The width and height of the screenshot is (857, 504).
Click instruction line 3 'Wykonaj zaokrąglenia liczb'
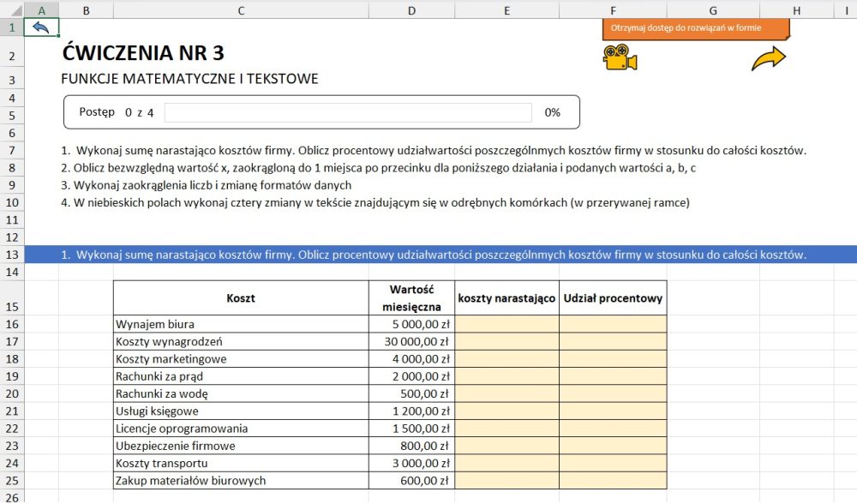206,185
